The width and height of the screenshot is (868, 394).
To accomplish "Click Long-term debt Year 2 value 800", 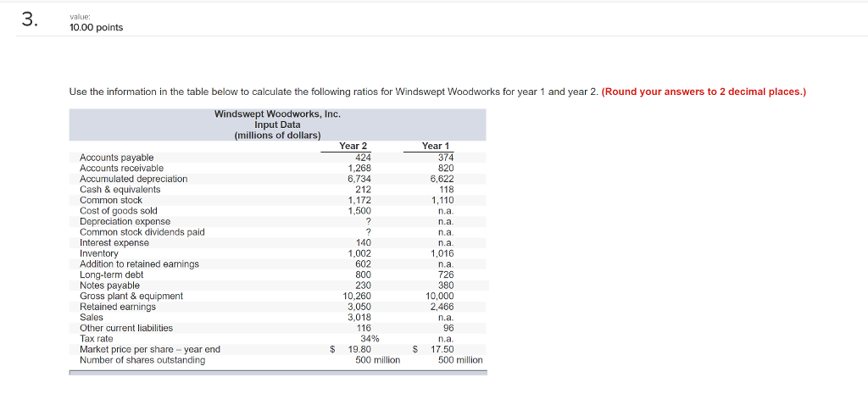I will tap(363, 275).
